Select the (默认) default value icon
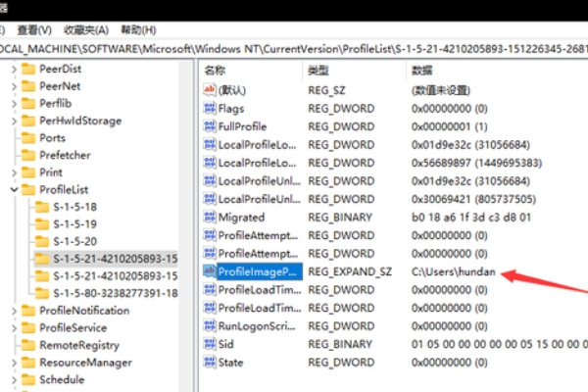 click(209, 89)
